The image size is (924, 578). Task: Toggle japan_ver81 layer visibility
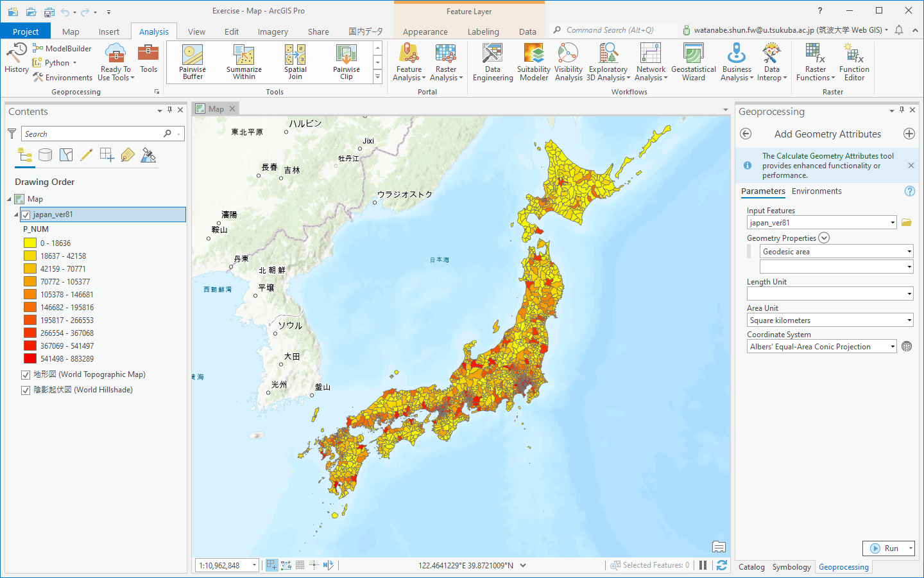tap(26, 215)
